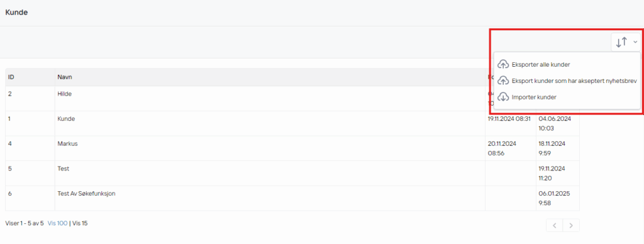Go to next page arrow

tap(571, 225)
